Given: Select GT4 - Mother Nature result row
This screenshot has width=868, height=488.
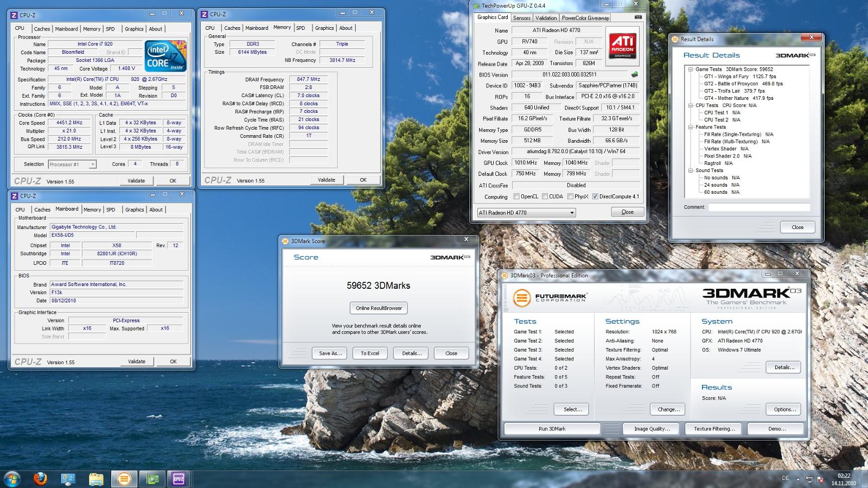Looking at the screenshot, I should point(739,98).
